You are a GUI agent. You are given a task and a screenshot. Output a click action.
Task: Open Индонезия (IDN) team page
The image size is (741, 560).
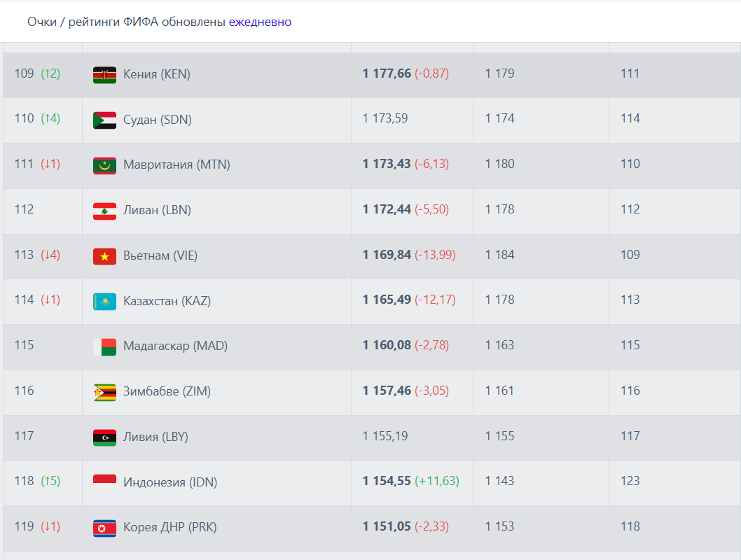[170, 482]
